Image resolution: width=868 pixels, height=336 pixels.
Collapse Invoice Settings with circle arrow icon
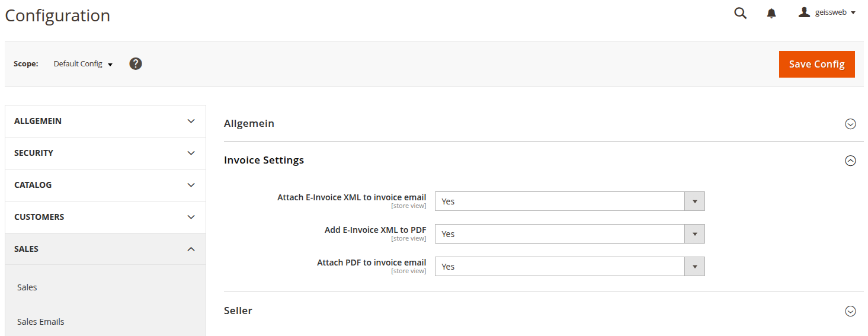pyautogui.click(x=850, y=161)
